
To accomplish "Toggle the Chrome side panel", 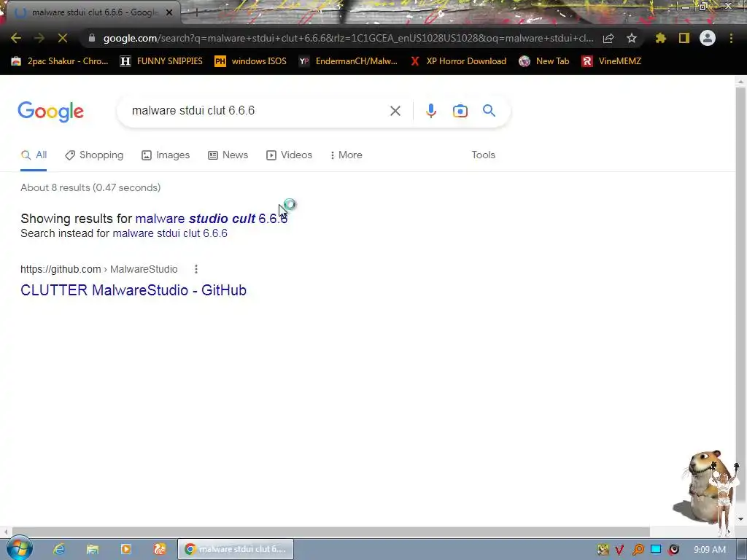I will (x=684, y=38).
